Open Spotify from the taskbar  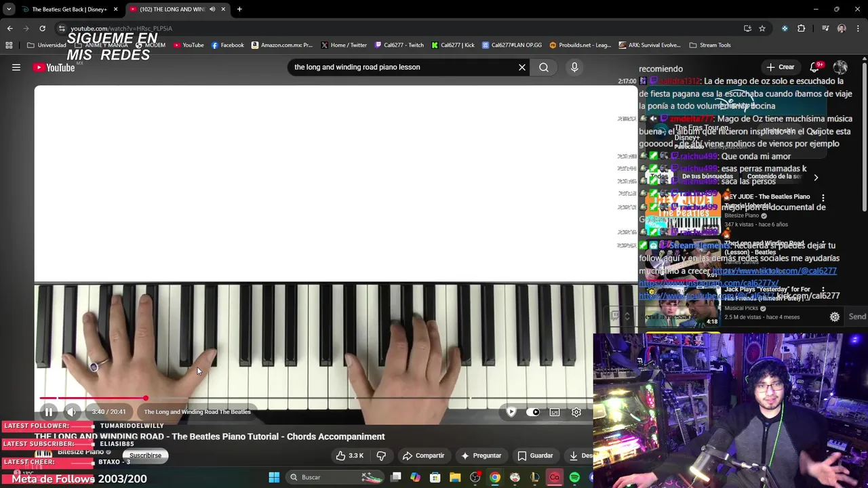click(x=574, y=477)
